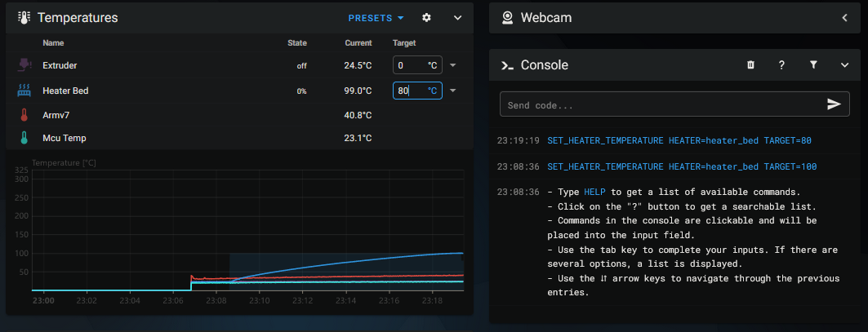Click the Extruder heater icon
The image size is (868, 332).
pyautogui.click(x=24, y=65)
